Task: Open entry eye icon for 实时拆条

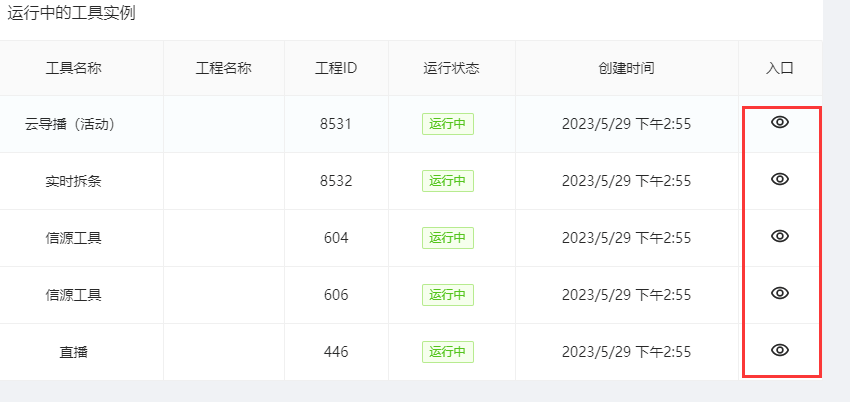Action: click(780, 179)
